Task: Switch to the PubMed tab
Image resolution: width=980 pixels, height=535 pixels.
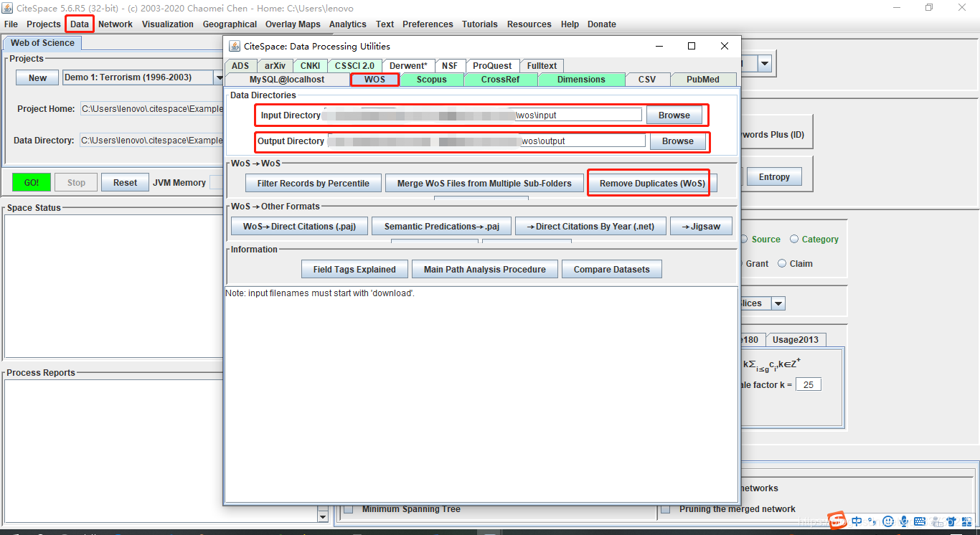Action: pyautogui.click(x=703, y=80)
